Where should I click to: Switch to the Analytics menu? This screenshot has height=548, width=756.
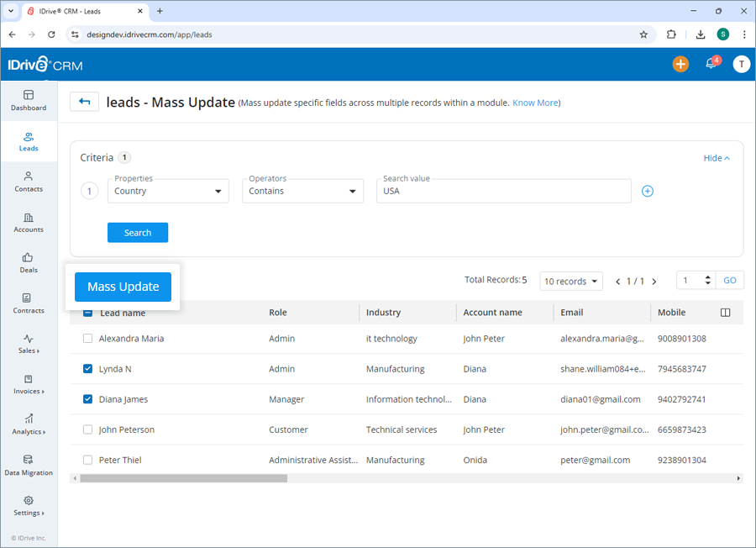coord(28,427)
